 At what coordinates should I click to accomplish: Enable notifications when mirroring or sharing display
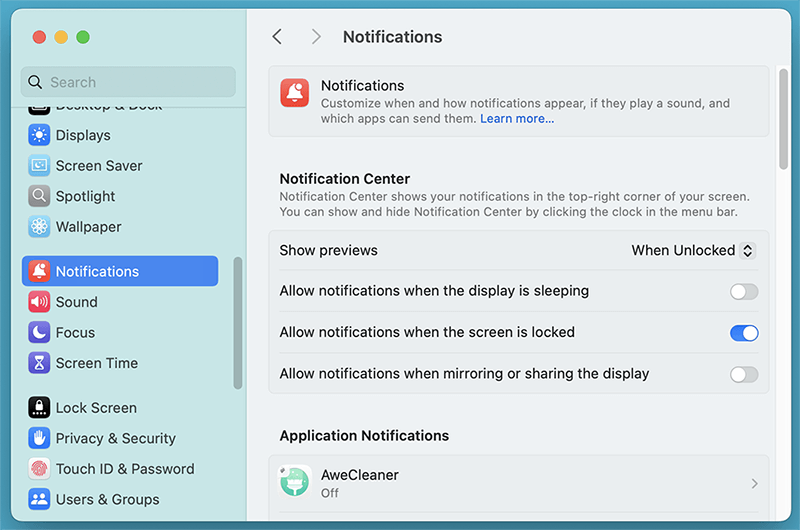[x=744, y=374]
